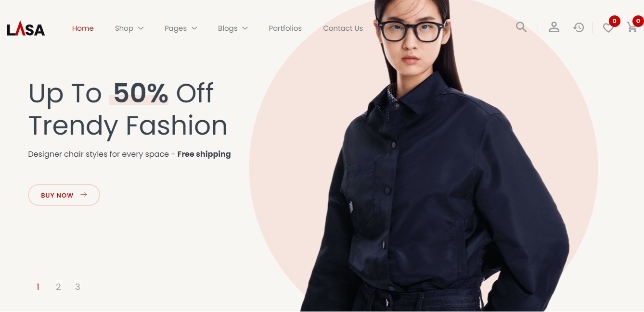The height and width of the screenshot is (312, 644).
Task: View recently viewed history icon
Action: pos(579,28)
